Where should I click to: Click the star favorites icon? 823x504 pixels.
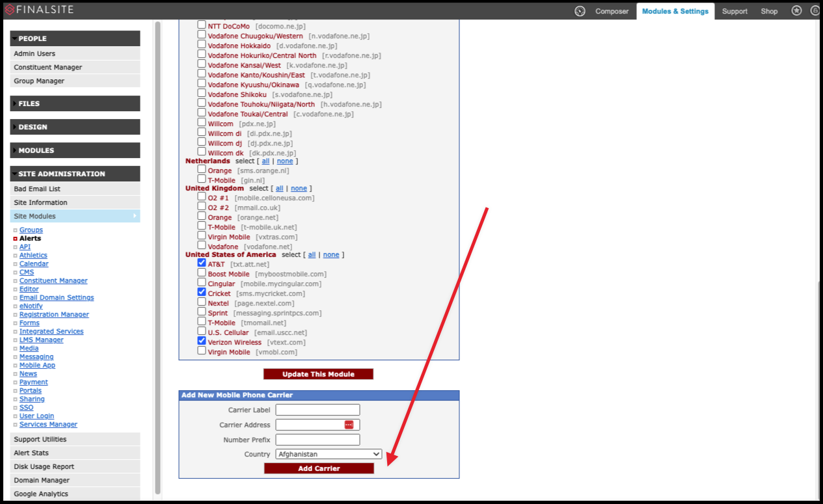797,10
